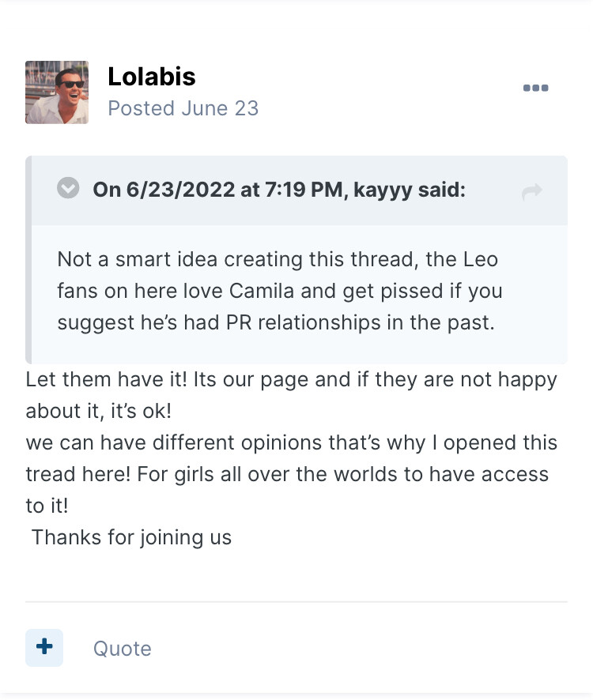Click the "Posted June 23" timestamp
The image size is (593, 700).
coord(183,108)
